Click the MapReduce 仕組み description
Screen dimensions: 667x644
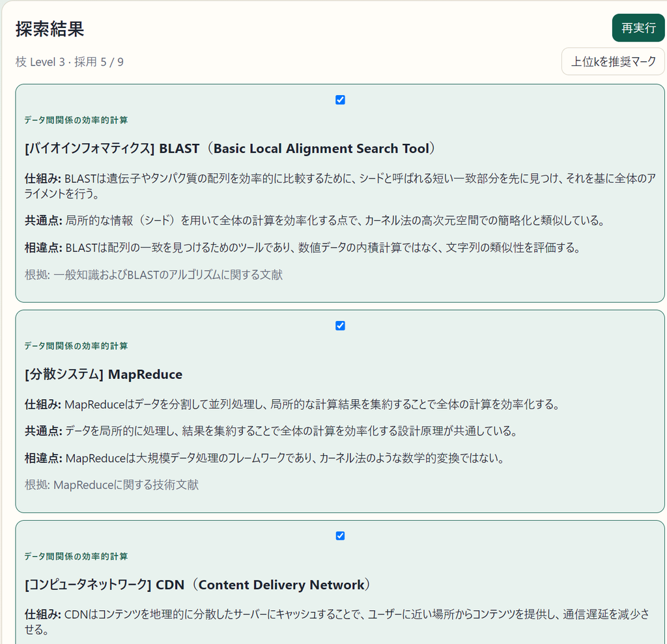coord(292,404)
